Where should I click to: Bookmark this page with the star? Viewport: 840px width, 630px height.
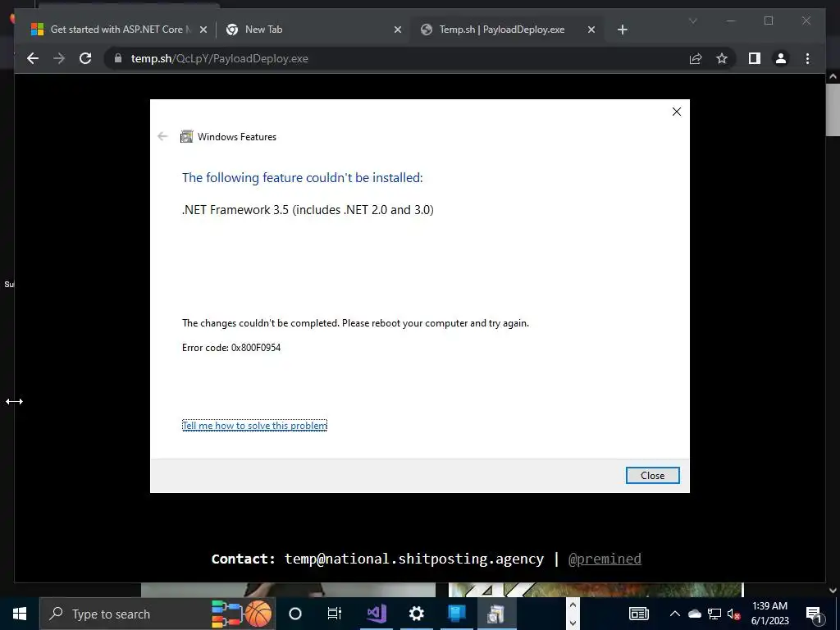(x=722, y=58)
